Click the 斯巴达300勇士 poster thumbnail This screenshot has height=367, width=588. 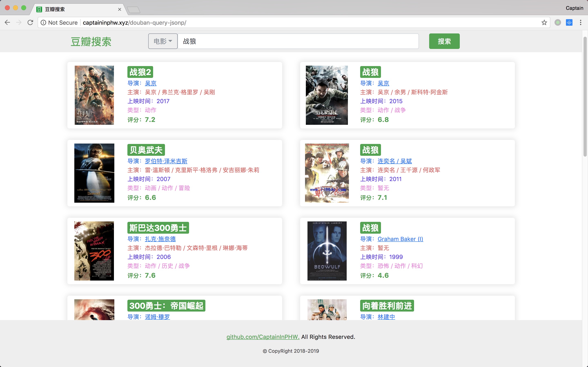94,251
